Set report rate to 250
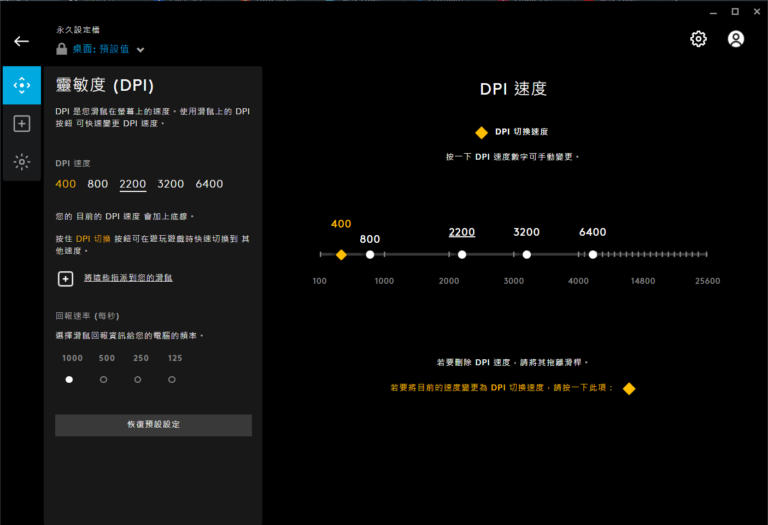 138,380
